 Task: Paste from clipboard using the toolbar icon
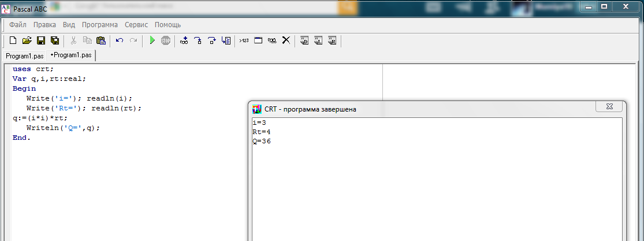click(x=100, y=40)
